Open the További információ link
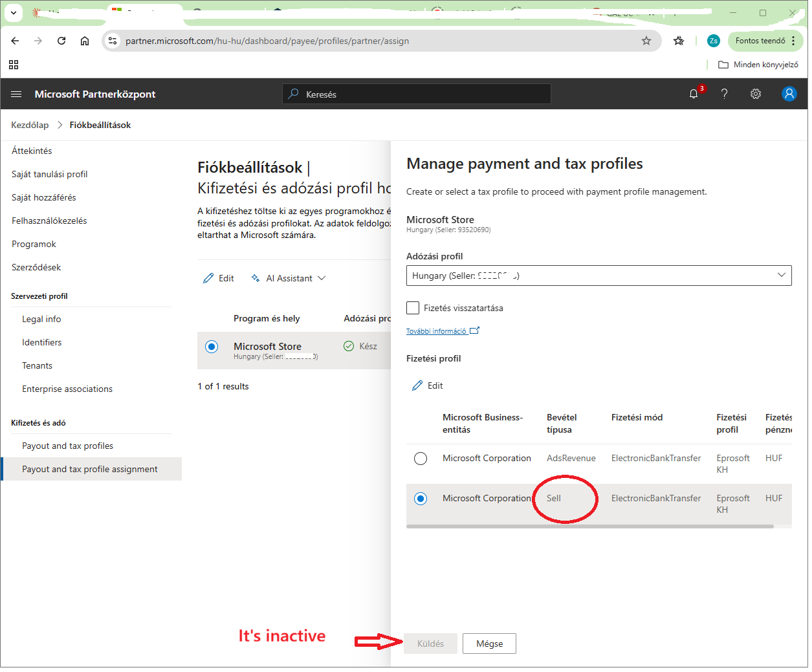The image size is (812, 672). 443,331
